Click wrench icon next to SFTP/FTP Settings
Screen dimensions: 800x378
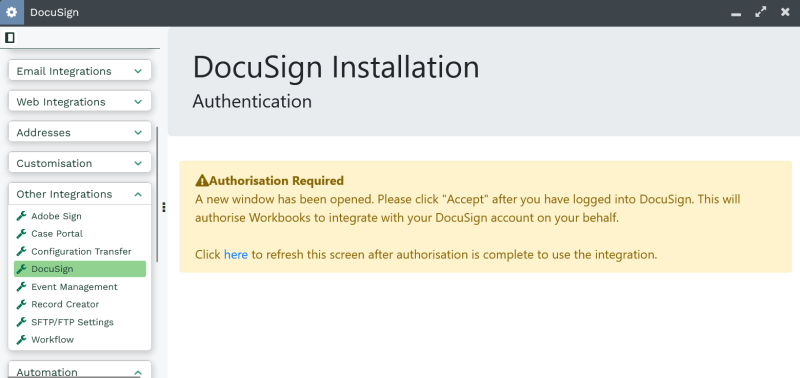pos(21,322)
